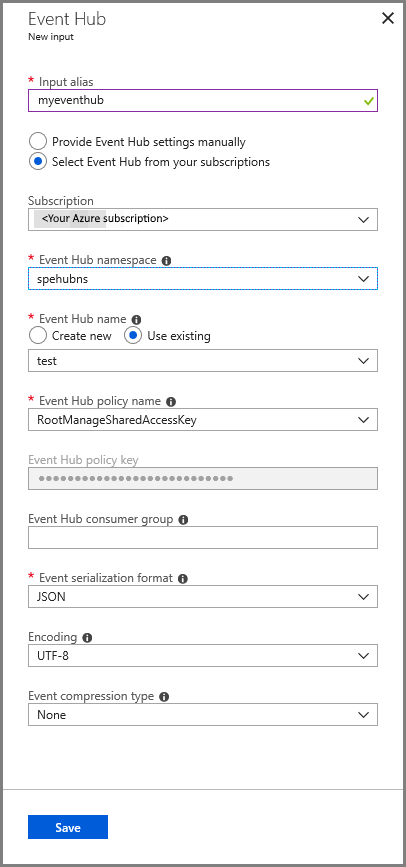The width and height of the screenshot is (406, 867).
Task: Show info for Encoding
Action: [x=87, y=638]
